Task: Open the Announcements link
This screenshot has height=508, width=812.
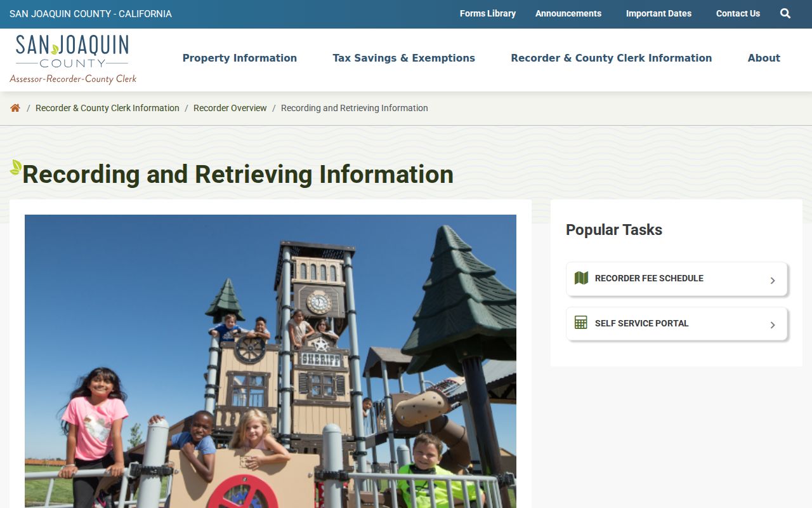Action: point(568,13)
